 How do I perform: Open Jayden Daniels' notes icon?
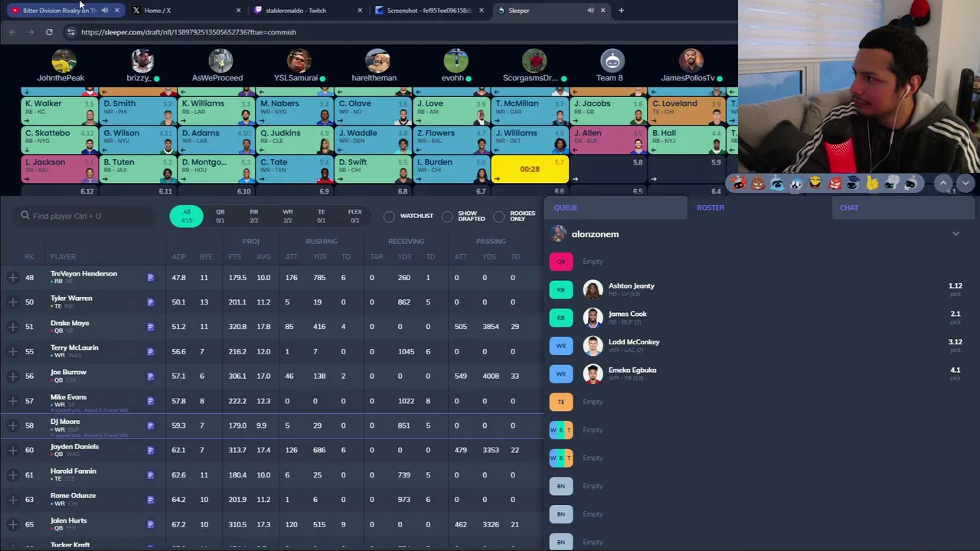point(151,450)
